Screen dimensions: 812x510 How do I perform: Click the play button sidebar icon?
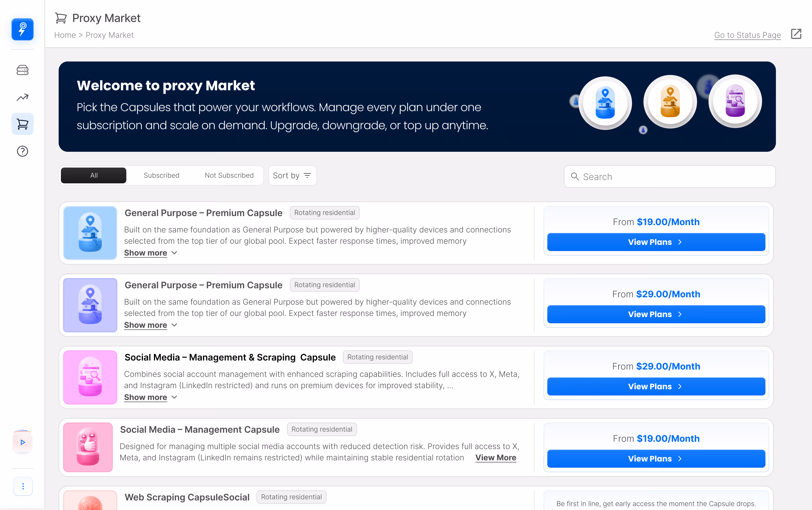[23, 442]
